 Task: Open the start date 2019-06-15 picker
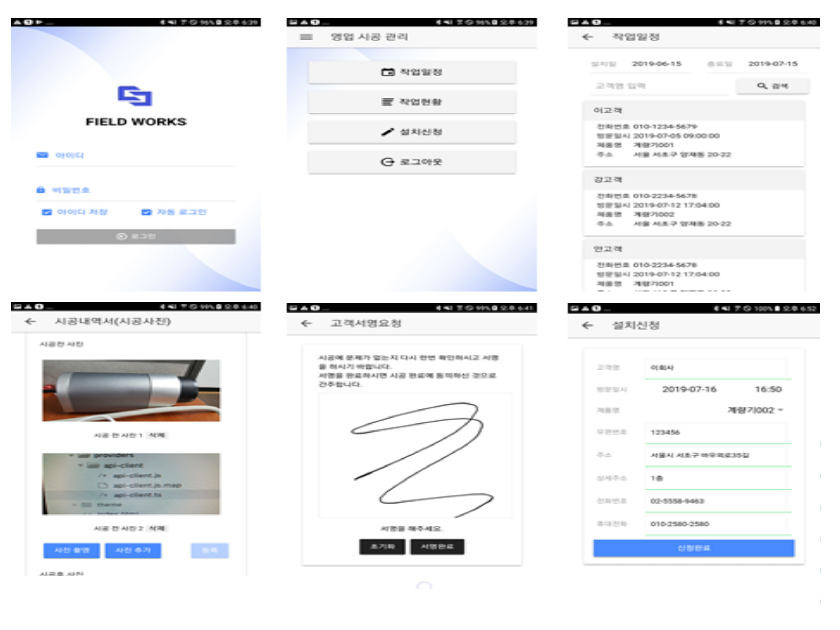[x=657, y=64]
